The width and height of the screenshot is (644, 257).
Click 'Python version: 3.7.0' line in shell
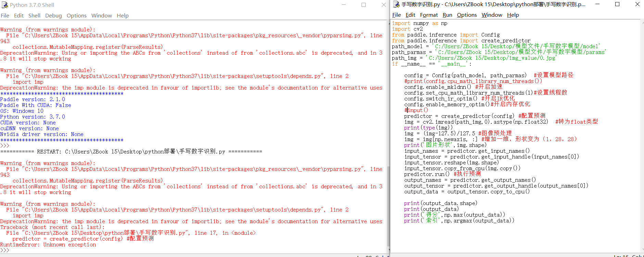[x=33, y=117]
